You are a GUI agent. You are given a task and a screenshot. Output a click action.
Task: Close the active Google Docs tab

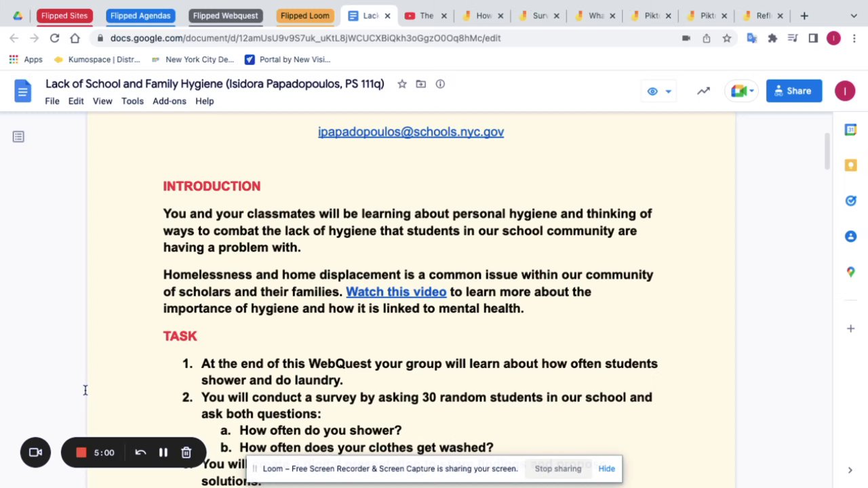pos(387,16)
